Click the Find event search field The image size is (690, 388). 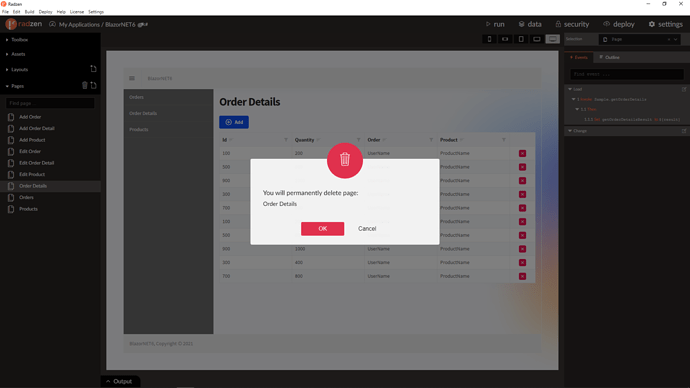click(x=627, y=74)
